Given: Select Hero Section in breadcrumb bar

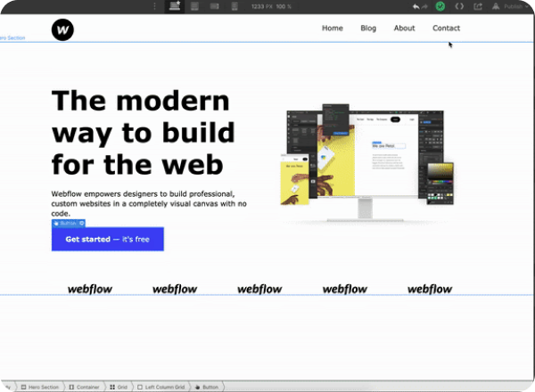Looking at the screenshot, I should [40, 387].
